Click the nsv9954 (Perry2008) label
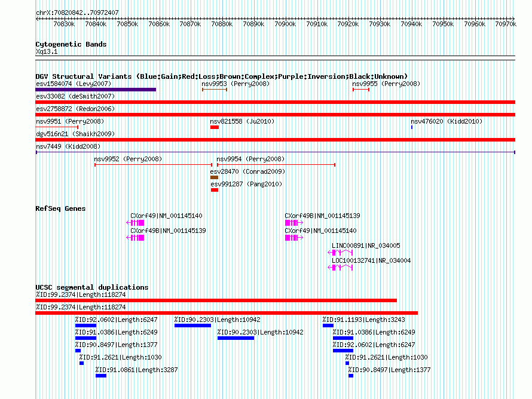Screen dimensions: 532x399 250,159
